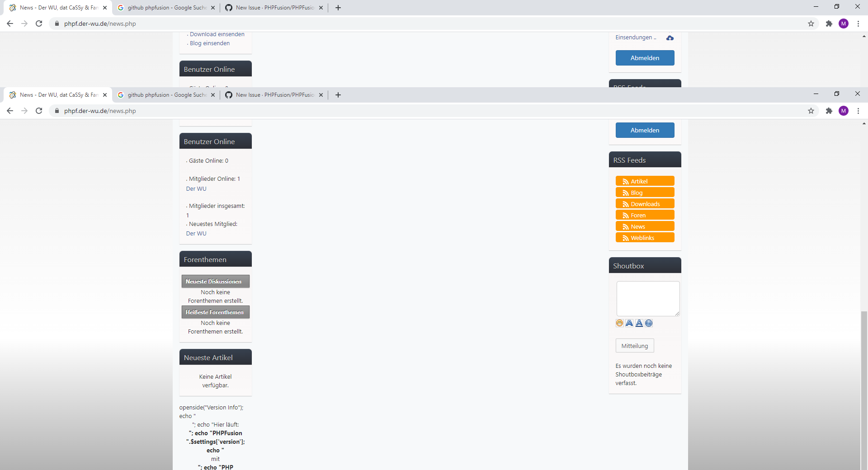Bookmark the page with the star icon
Viewport: 868px width, 470px height.
pyautogui.click(x=811, y=111)
